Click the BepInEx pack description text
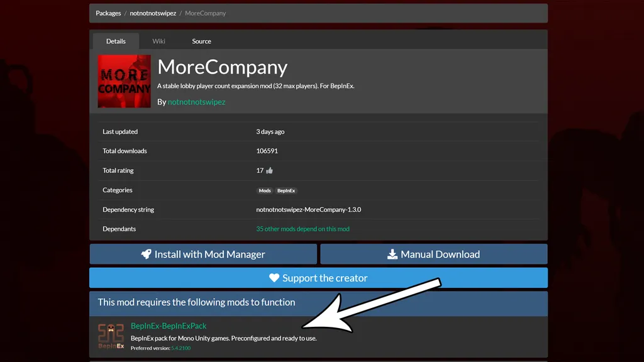This screenshot has width=644, height=362. pos(223,338)
